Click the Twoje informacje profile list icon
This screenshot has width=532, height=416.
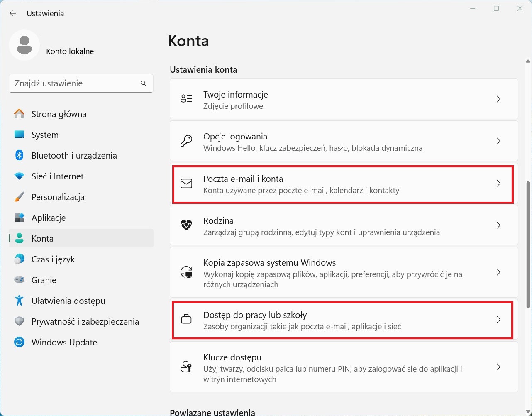coord(186,99)
